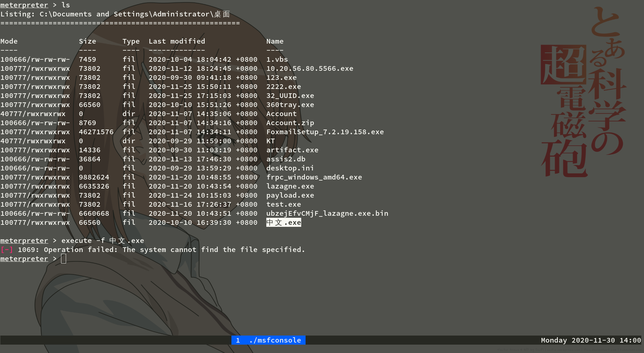Click the window index 1 in status bar

tap(238, 340)
